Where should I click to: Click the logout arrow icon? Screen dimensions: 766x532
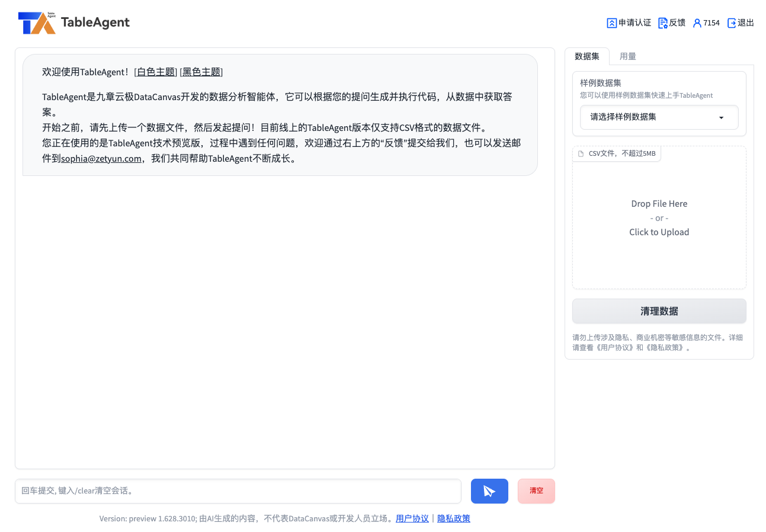[732, 23]
